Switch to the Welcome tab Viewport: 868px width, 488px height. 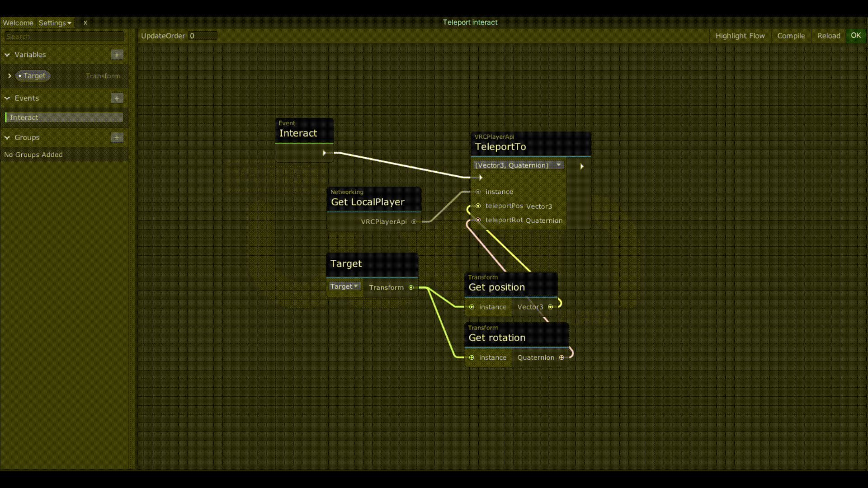click(18, 23)
